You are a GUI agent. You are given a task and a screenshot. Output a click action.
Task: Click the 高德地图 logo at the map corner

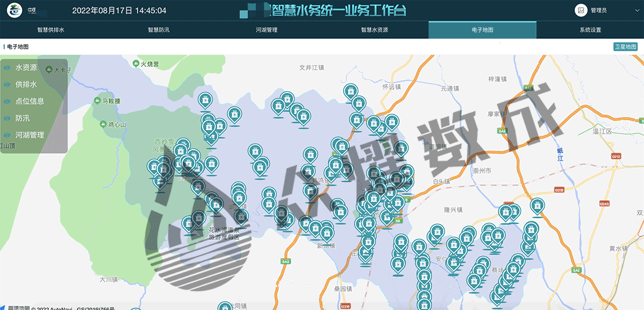pyautogui.click(x=15, y=308)
